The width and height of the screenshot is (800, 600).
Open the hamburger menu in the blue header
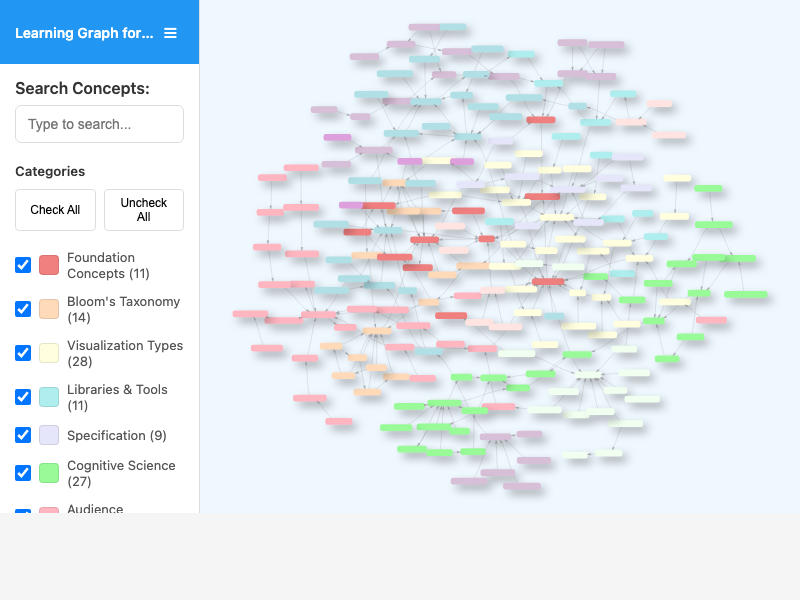pos(170,32)
